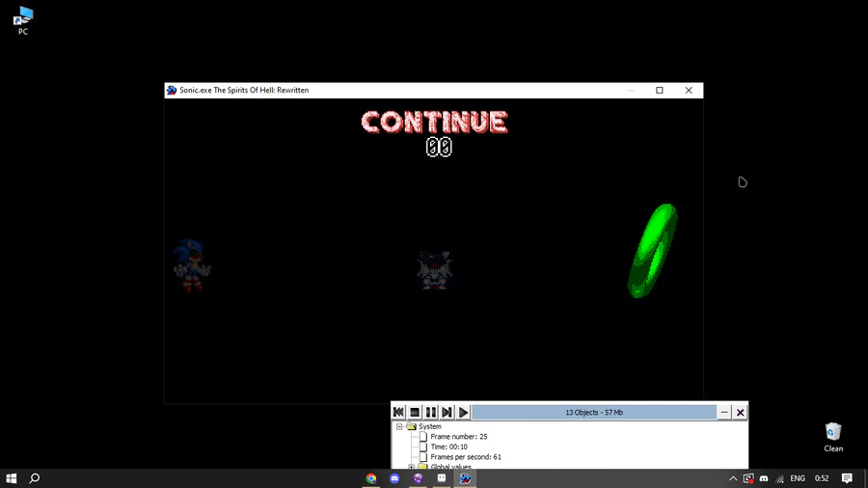Viewport: 868px width, 488px height.
Task: Open Google Chrome from the taskbar
Action: (371, 478)
